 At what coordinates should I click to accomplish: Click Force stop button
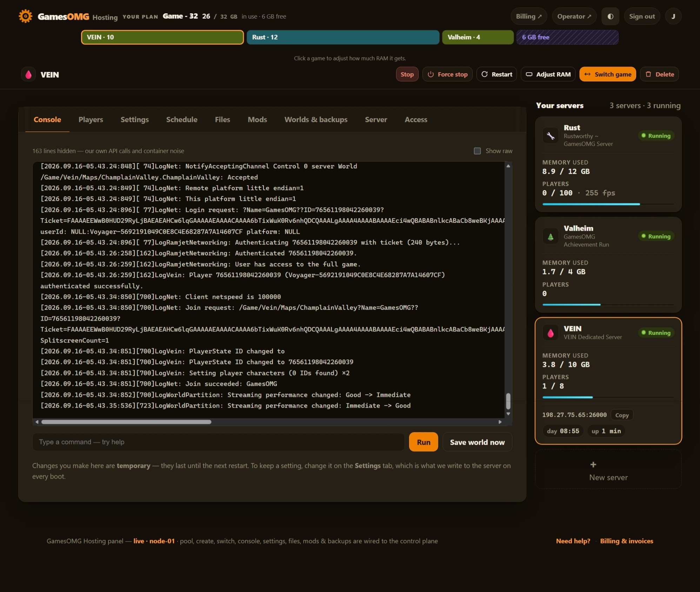(447, 74)
